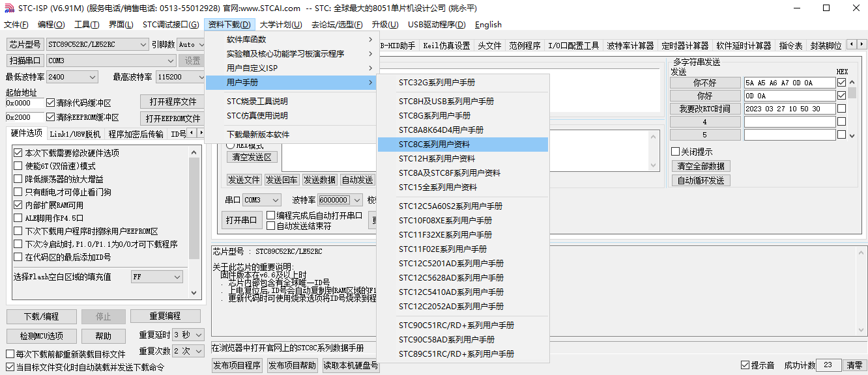Choose STC15全系列用户资料 entry
868x375 pixels.
pyautogui.click(x=463, y=187)
